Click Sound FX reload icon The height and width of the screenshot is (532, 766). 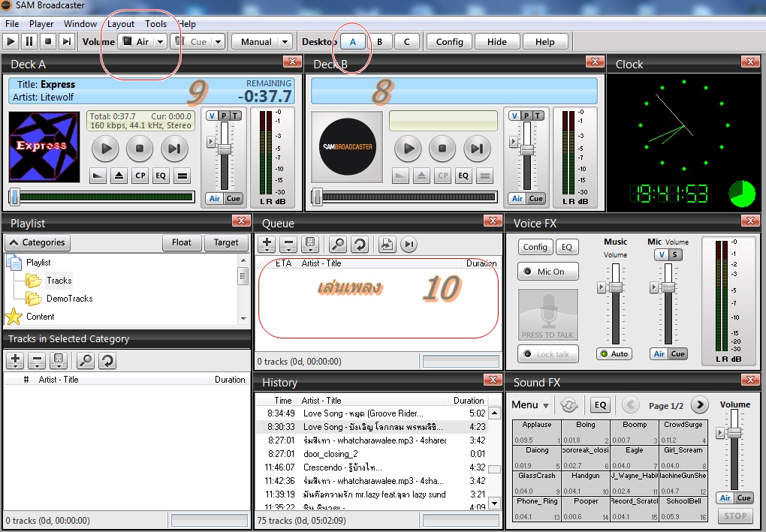coord(569,405)
